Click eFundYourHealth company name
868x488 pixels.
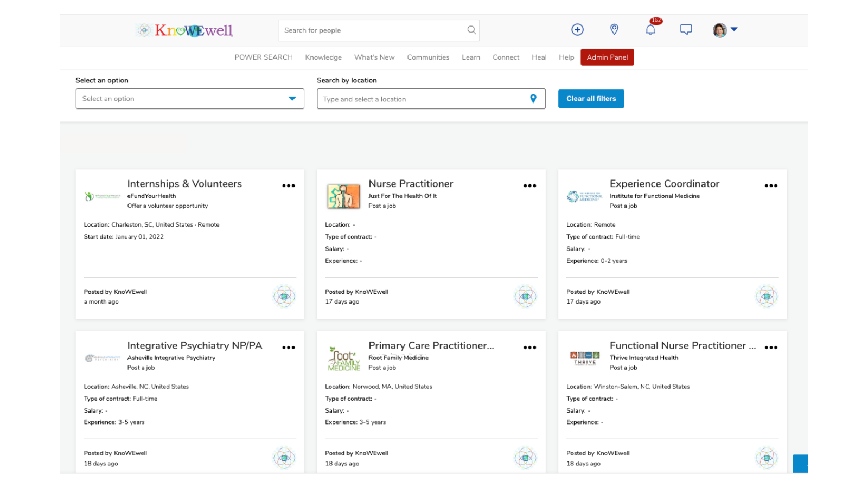(151, 196)
